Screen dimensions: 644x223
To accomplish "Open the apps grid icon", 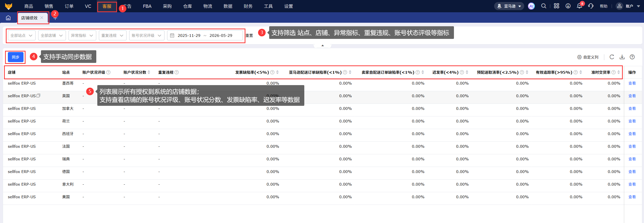I will coord(556,6).
